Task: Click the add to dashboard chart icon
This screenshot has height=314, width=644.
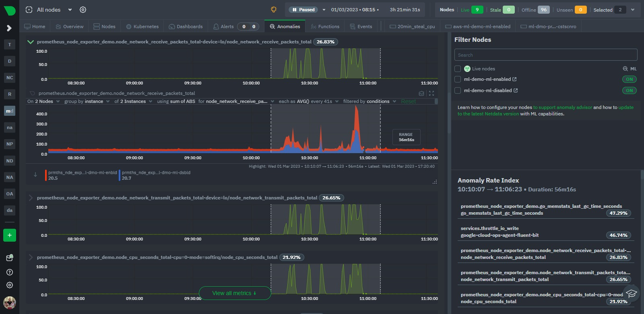Action: (x=421, y=93)
